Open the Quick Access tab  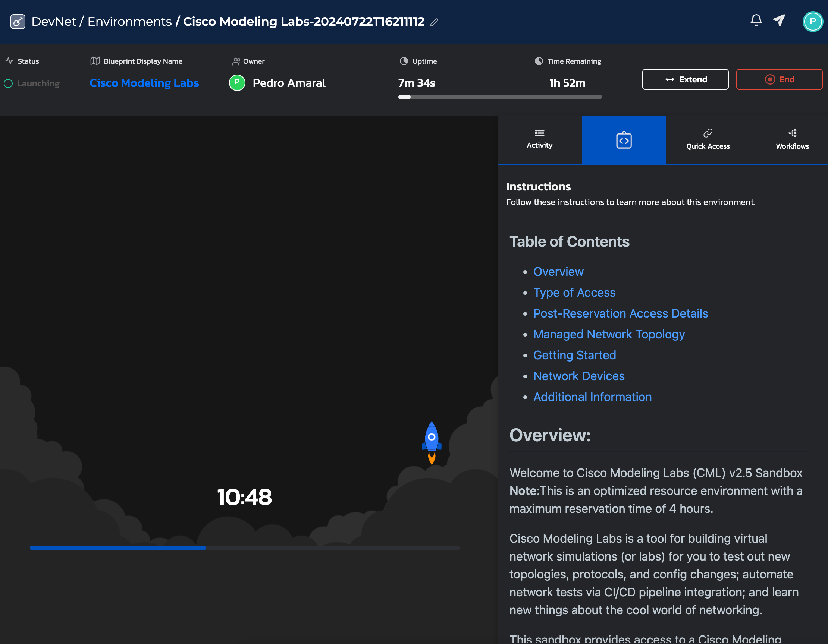(x=708, y=140)
